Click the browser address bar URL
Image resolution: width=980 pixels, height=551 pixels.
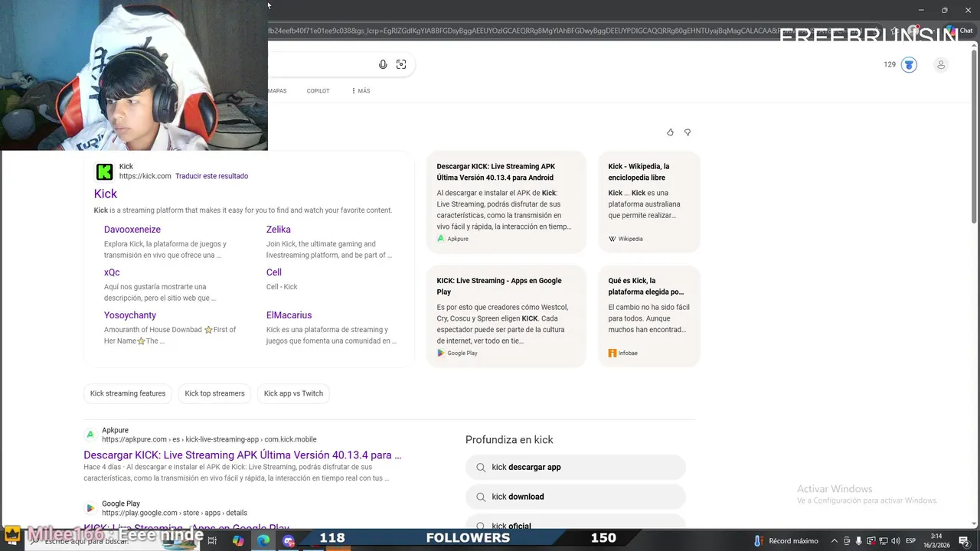point(521,31)
